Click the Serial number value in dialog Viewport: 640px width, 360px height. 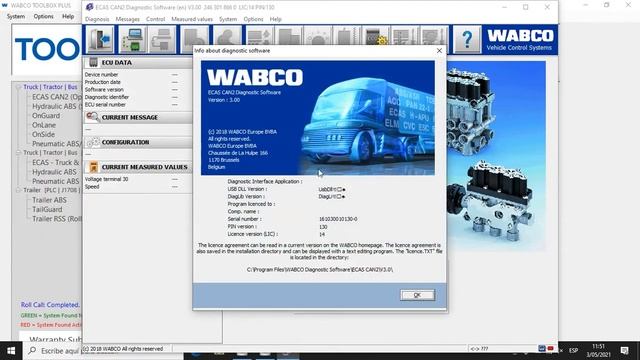pyautogui.click(x=338, y=219)
